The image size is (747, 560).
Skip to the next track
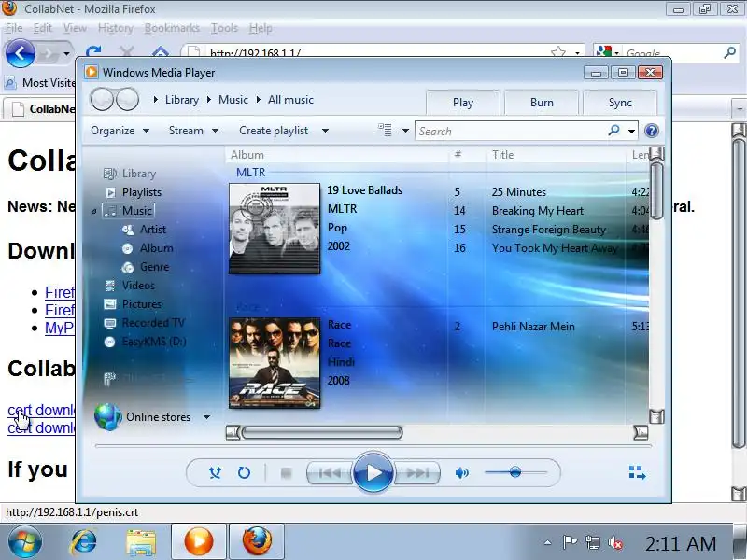point(417,473)
